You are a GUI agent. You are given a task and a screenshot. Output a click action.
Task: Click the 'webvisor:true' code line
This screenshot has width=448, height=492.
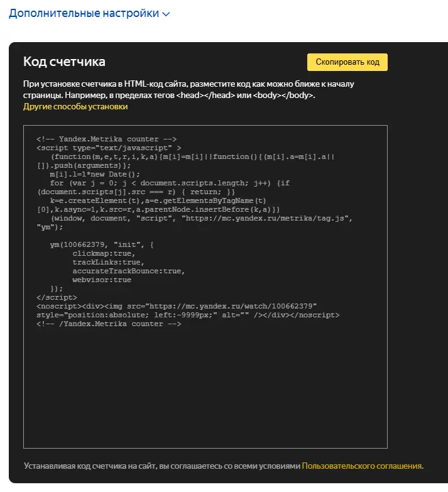coord(102,280)
